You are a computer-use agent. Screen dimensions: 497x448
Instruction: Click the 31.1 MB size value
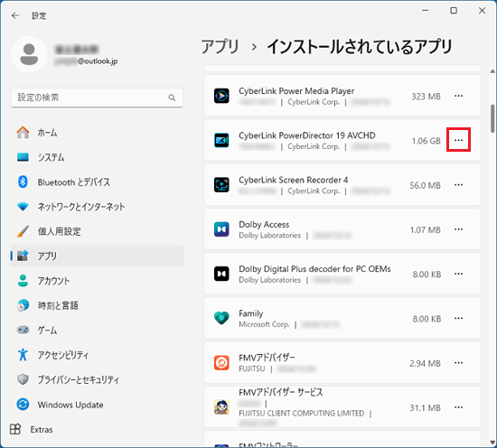pyautogui.click(x=425, y=408)
